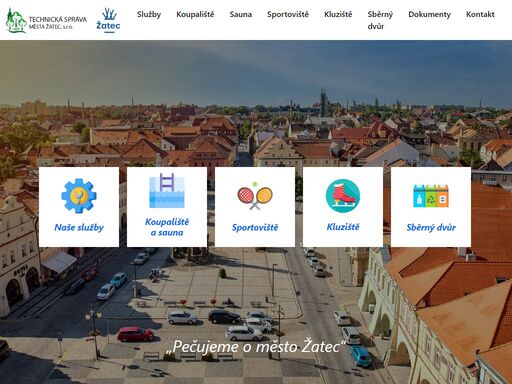
Task: Click the Žatec city crown logo
Action: [x=108, y=20]
